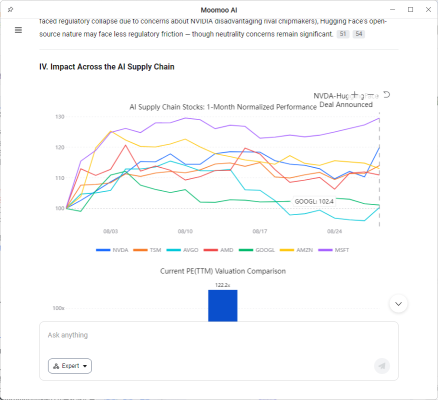The width and height of the screenshot is (438, 400).
Task: Jump to bottom with down chevron button
Action: [398, 304]
